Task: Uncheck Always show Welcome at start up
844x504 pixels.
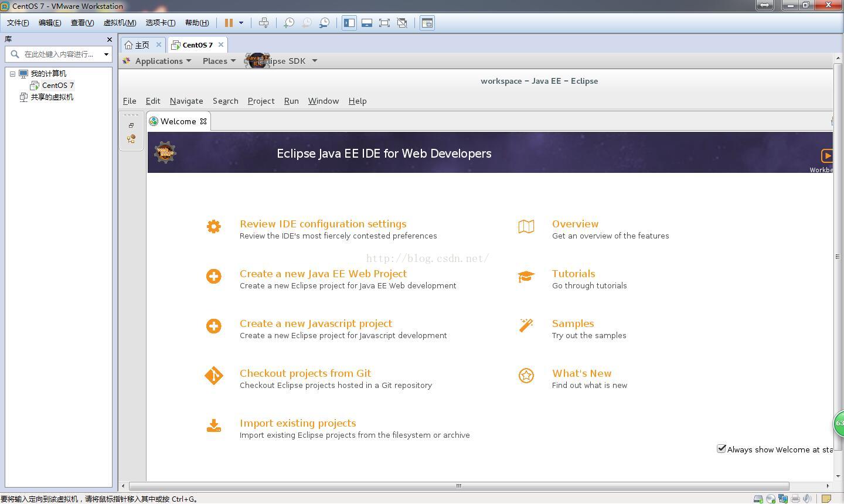Action: pos(722,449)
